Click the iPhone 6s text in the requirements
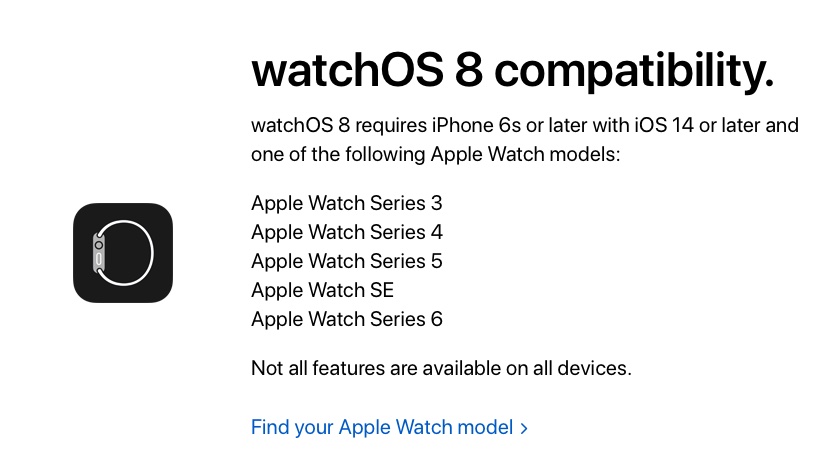This screenshot has width=830, height=469. [x=476, y=125]
